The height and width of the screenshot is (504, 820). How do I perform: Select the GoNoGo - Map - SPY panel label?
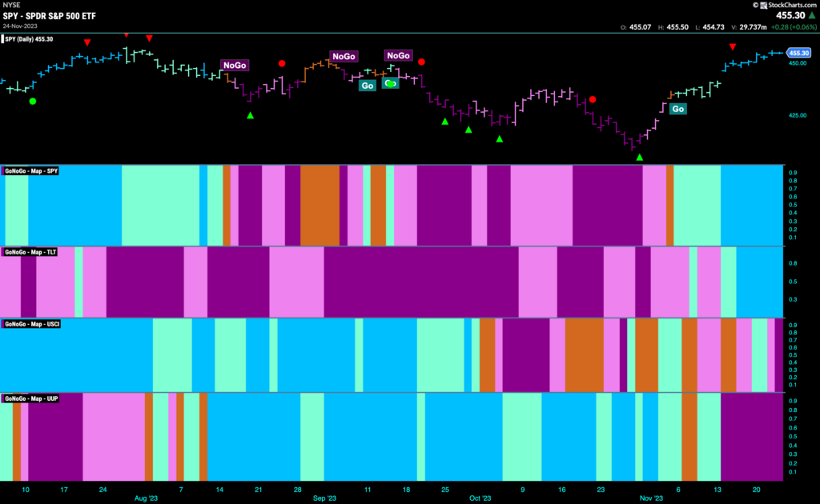[31, 170]
